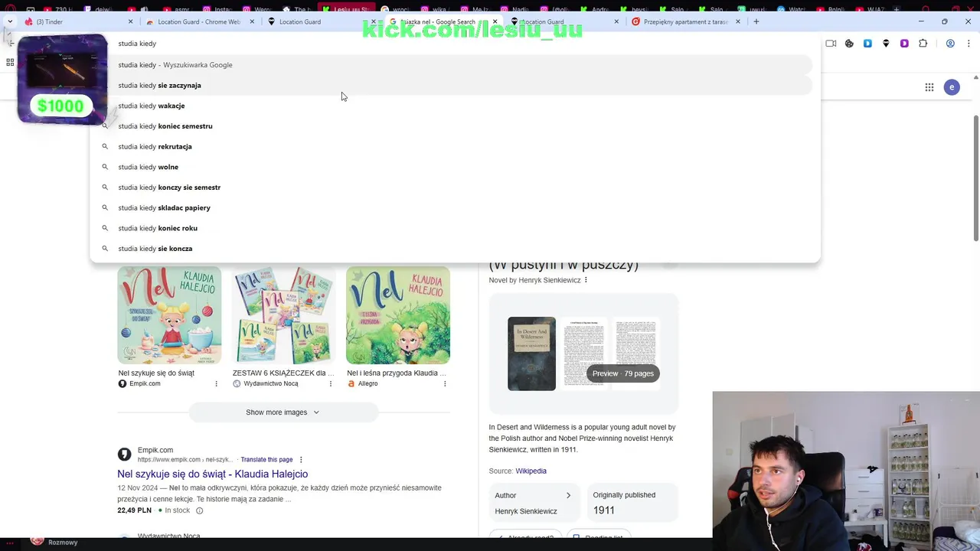Screen dimensions: 980x551
Task: Open 'Nel szykuje się do świąt - Klaudia Halejcio' result
Action: (212, 474)
